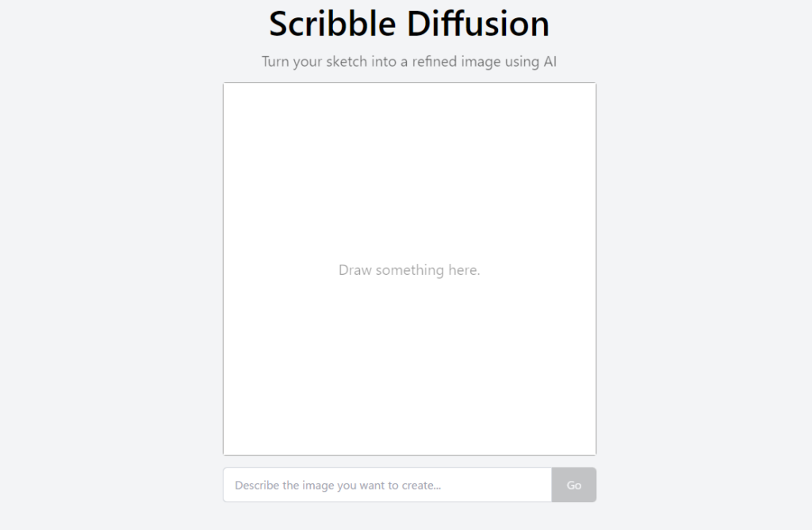The width and height of the screenshot is (812, 530).
Task: Click the center of the sketch canvas
Action: pyautogui.click(x=409, y=268)
